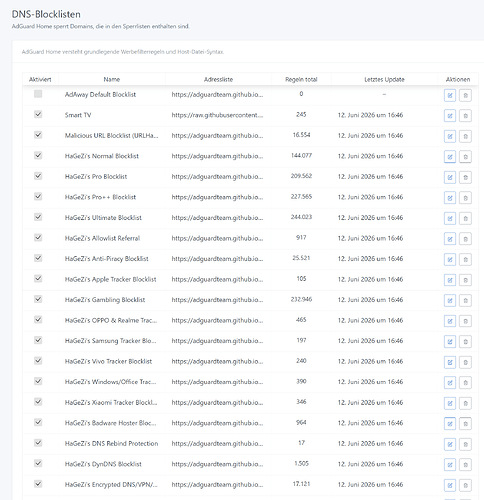Edit HaGeZi's Apple Tracker Blocklist
This screenshot has height=500, width=484.
point(450,280)
